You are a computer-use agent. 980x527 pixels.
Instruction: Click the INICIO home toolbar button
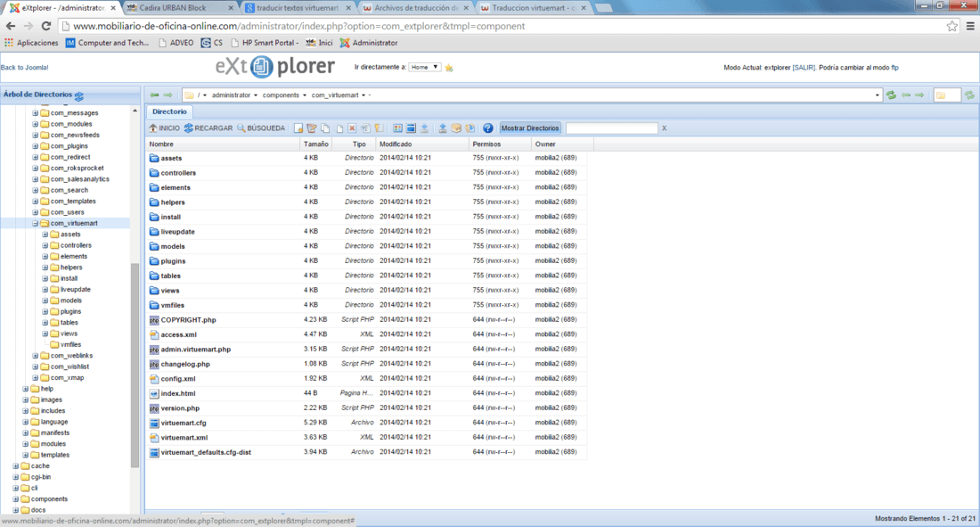[165, 128]
